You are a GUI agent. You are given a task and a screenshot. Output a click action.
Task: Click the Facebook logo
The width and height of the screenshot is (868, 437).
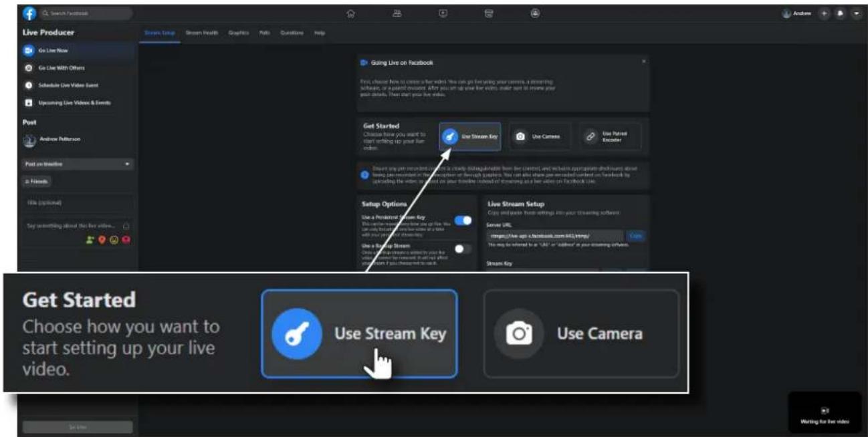(x=29, y=13)
